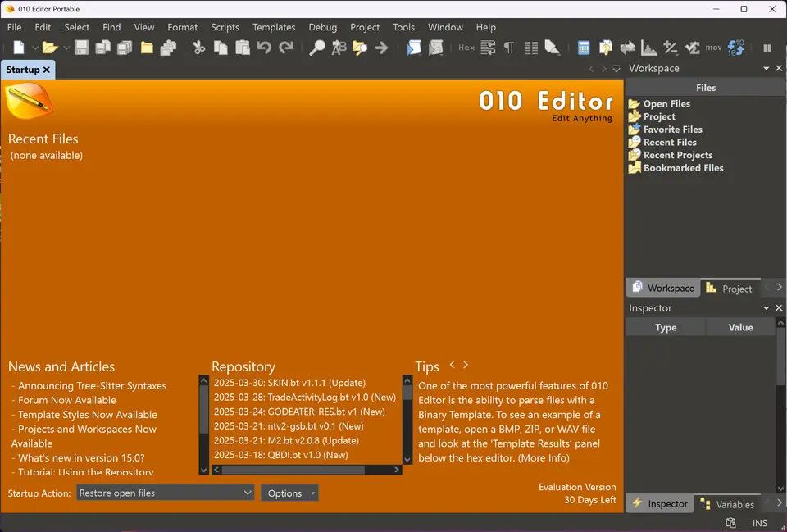Viewport: 787px width, 532px height.
Task: Click the Checksum sigma checkmark icon
Action: (x=693, y=48)
